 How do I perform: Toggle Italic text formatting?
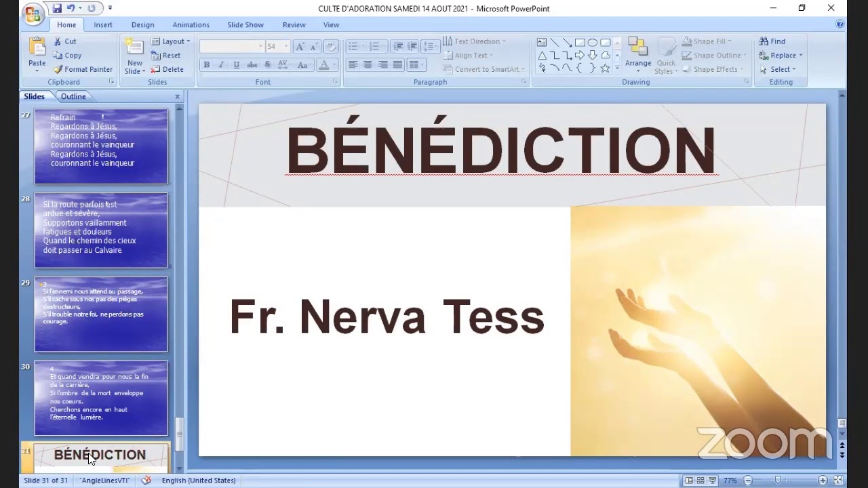point(221,65)
